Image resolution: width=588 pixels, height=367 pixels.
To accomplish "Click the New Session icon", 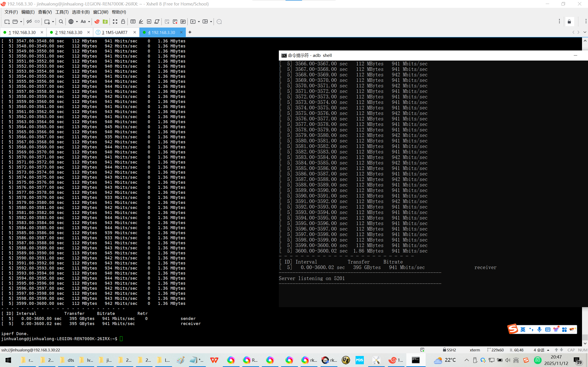I will [7, 22].
